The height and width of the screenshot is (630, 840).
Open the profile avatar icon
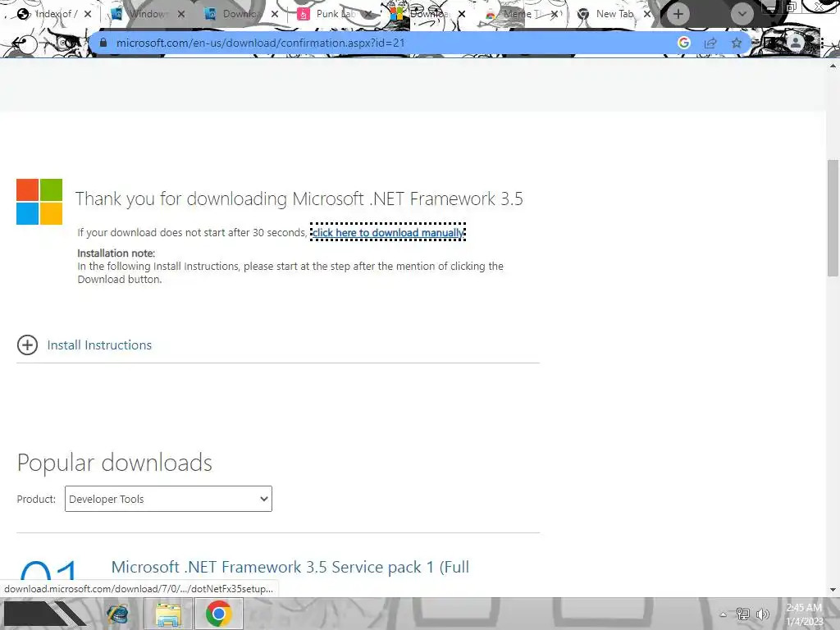click(796, 43)
